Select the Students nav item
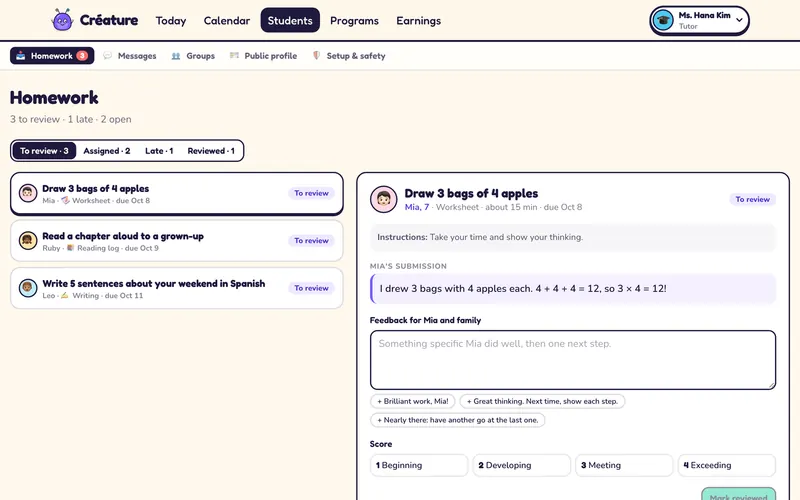This screenshot has height=500, width=800. pos(290,20)
